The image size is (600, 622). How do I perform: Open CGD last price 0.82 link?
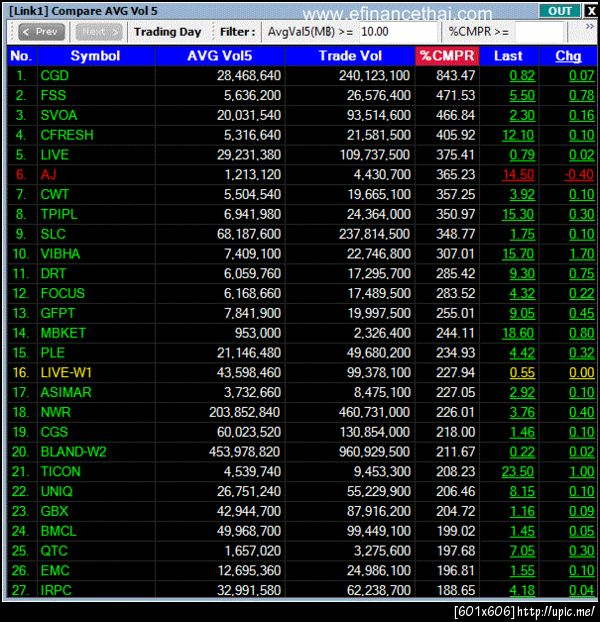pyautogui.click(x=522, y=75)
